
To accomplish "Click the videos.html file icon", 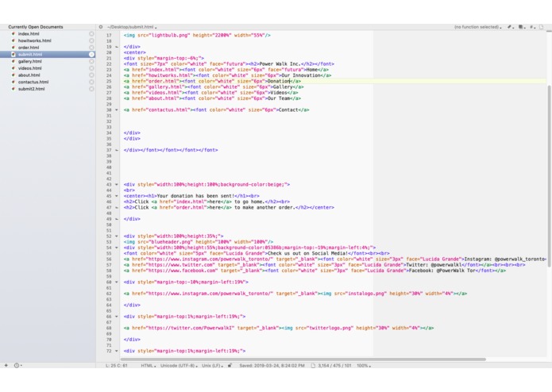I will pos(14,68).
